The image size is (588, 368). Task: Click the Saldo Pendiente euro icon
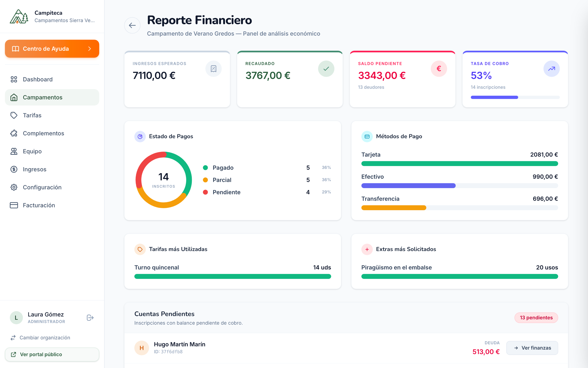(x=439, y=69)
